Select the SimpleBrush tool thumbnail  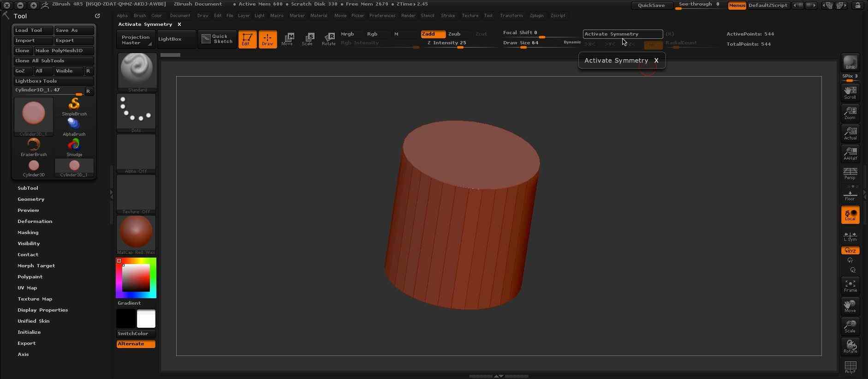(74, 107)
